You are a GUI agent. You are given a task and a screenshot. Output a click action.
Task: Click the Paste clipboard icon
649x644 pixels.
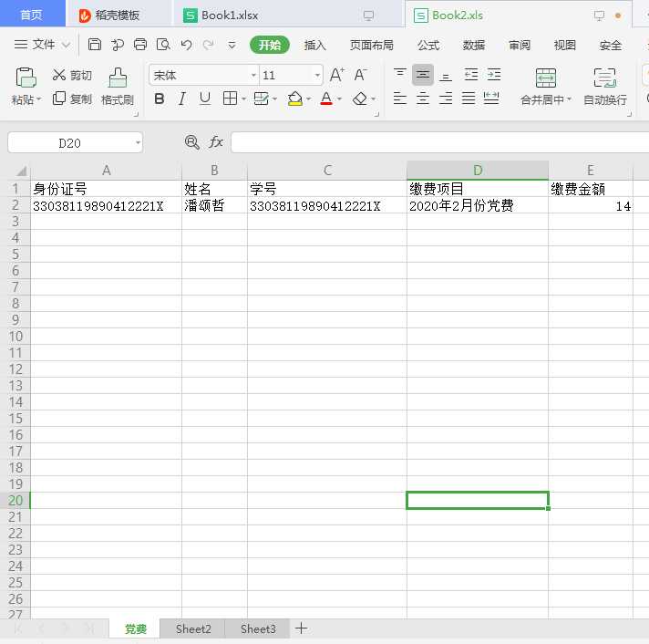26,78
